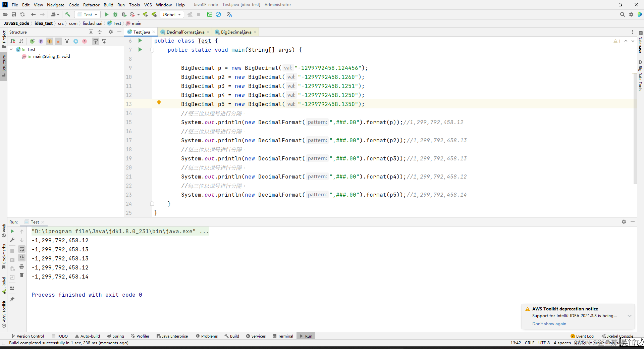
Task: Fold the main method at line 7
Action: [x=152, y=50]
